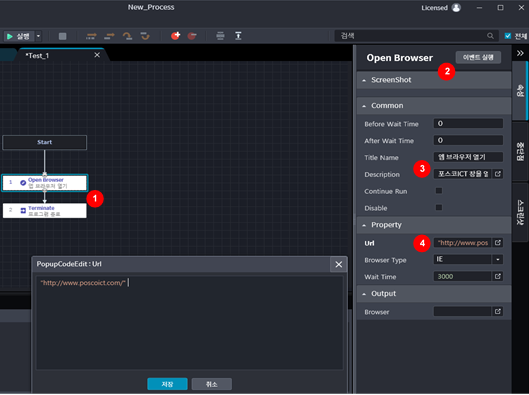Click the Url property field
The image size is (529, 395).
[x=462, y=243]
